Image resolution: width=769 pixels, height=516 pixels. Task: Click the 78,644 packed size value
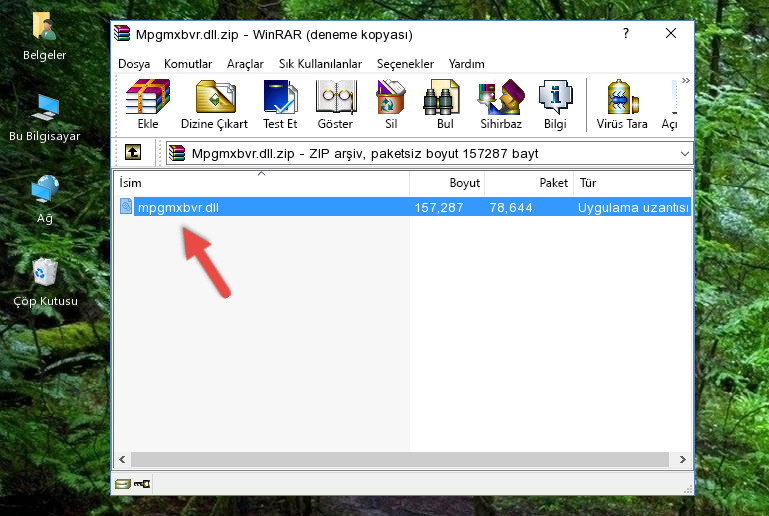(x=511, y=207)
